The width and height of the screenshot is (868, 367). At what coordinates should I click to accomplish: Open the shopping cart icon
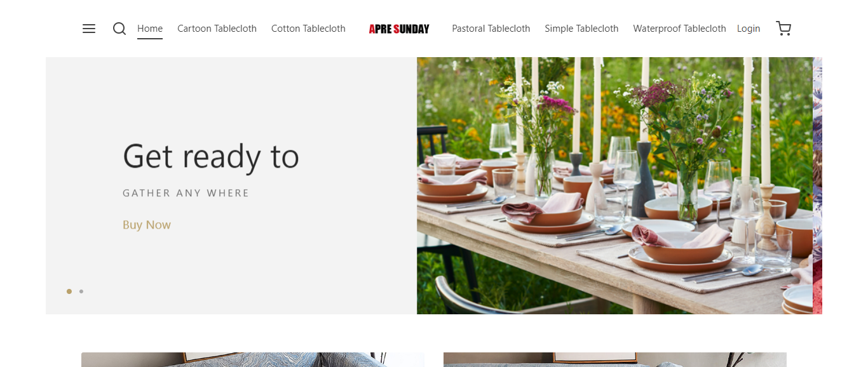(783, 29)
